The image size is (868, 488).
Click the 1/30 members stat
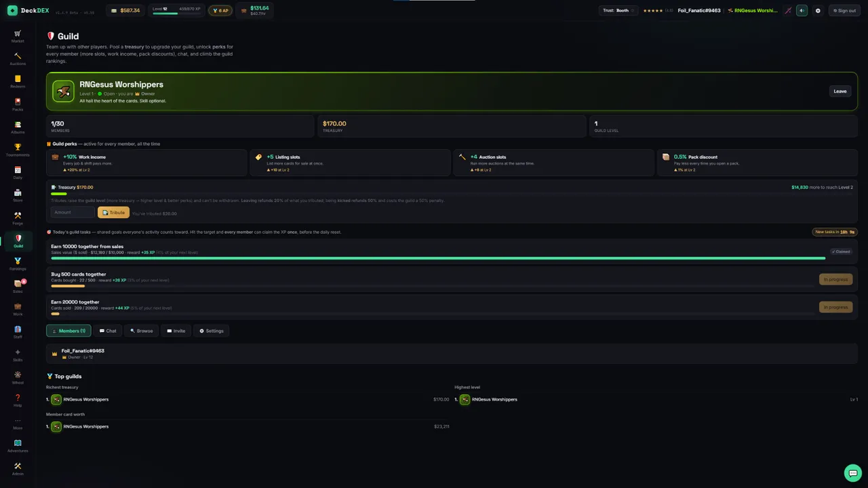pyautogui.click(x=180, y=126)
